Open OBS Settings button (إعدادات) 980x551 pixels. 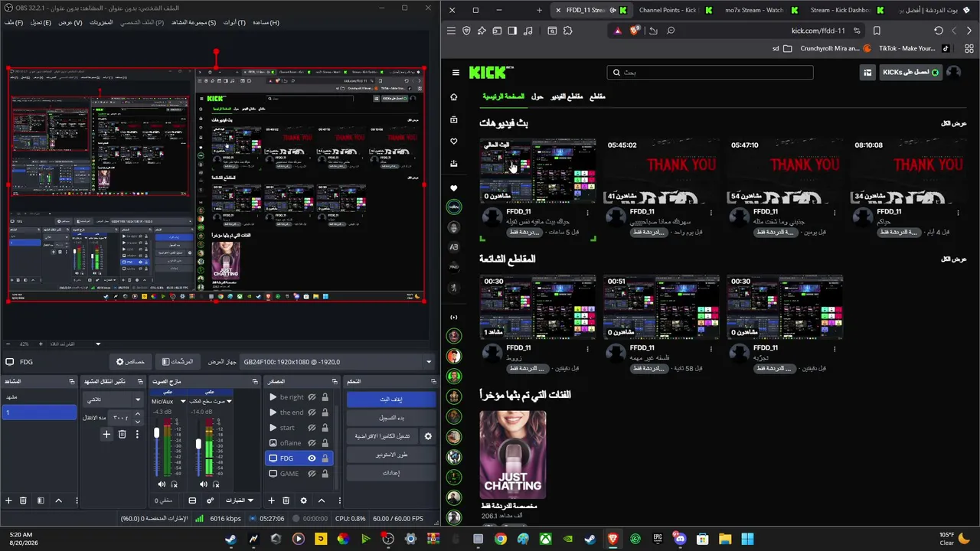pyautogui.click(x=390, y=473)
